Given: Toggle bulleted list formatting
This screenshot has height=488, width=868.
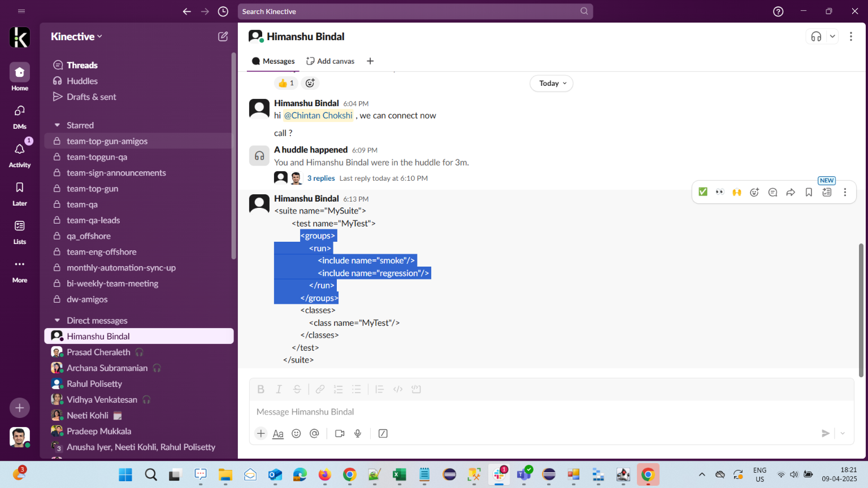Looking at the screenshot, I should point(356,389).
